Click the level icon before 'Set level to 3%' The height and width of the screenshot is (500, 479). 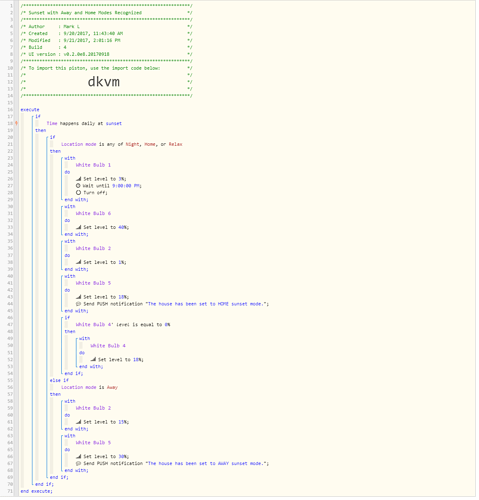click(78, 179)
